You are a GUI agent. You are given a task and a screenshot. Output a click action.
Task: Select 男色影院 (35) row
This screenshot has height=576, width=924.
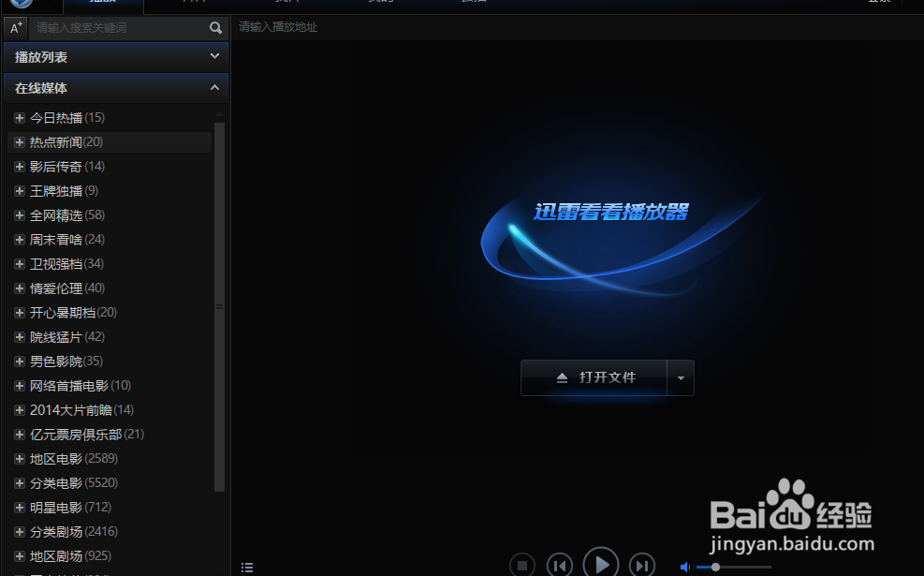[110, 362]
